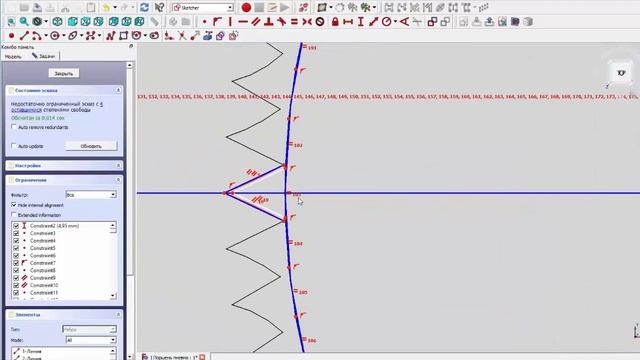Viewport: 640px width, 360px height.
Task: Select the sketch document tab at the bottom
Action: tap(173, 357)
